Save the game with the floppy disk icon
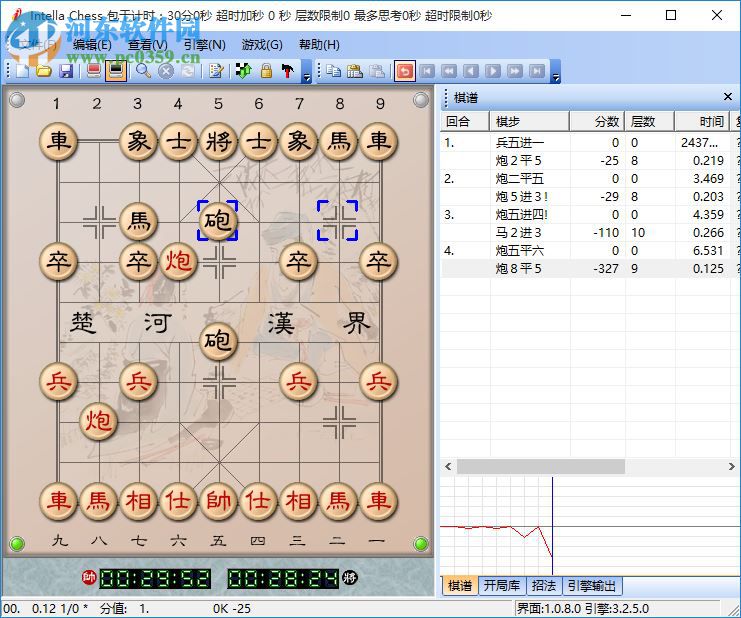 66,71
